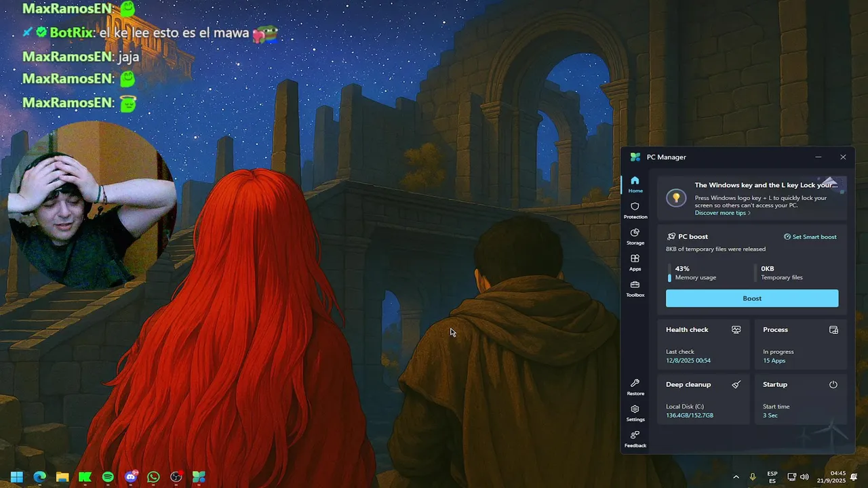Open volume speaker tray icon
The image size is (868, 488).
coord(804,477)
